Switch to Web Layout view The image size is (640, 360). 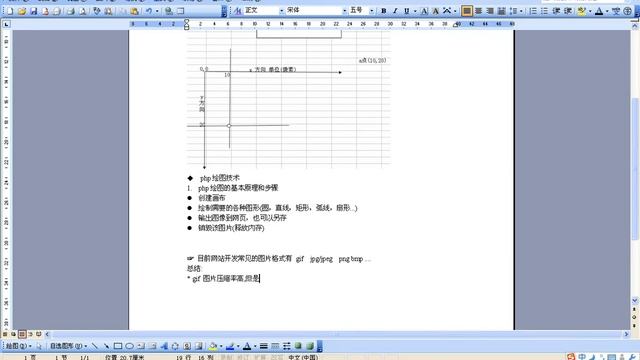click(13, 334)
